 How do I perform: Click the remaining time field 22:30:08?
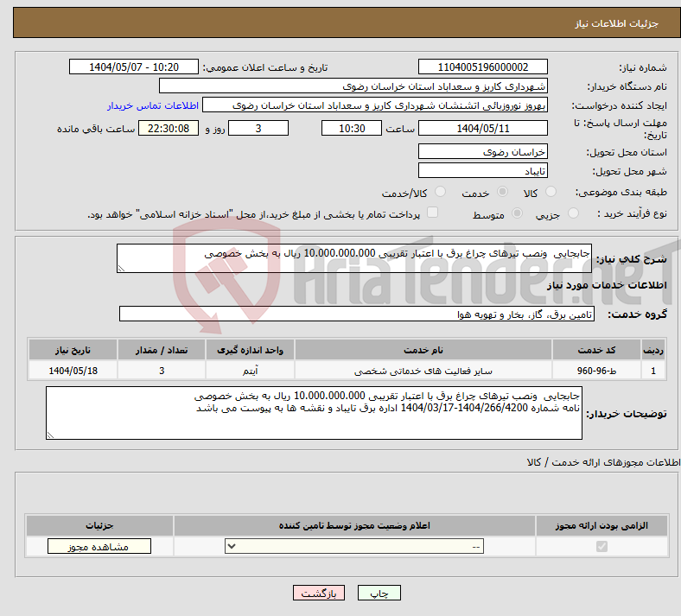click(169, 128)
